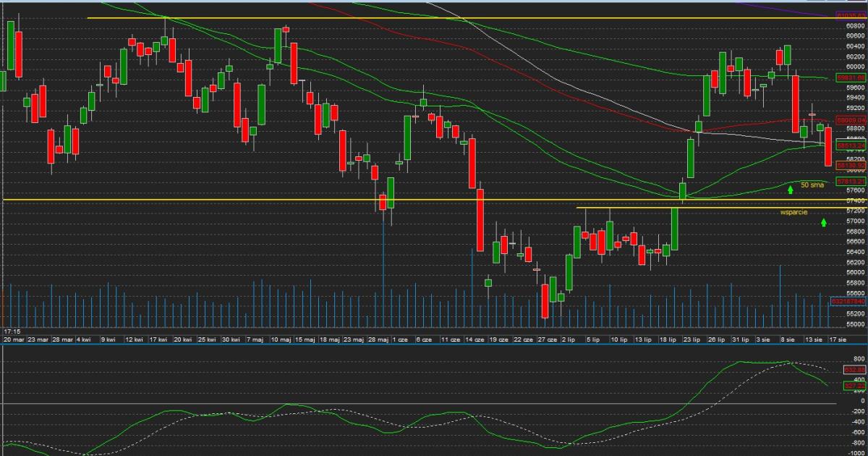This screenshot has width=868, height=456.
Task: Click the 60000 level on price scale
Action: click(854, 67)
